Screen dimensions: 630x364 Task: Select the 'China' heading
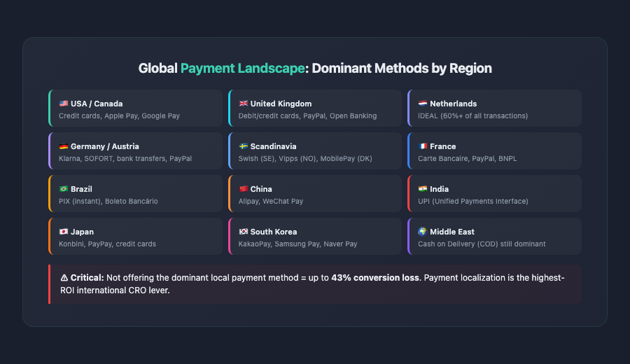click(261, 189)
